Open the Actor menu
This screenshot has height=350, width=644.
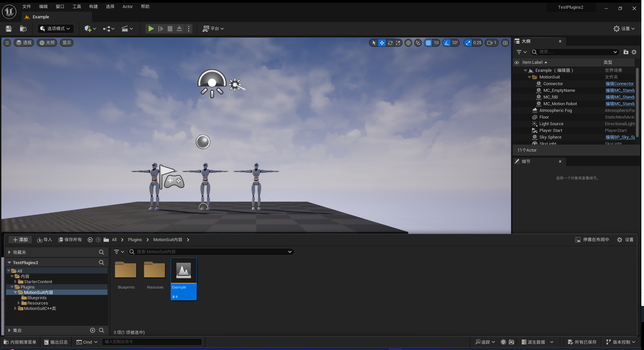click(x=128, y=7)
